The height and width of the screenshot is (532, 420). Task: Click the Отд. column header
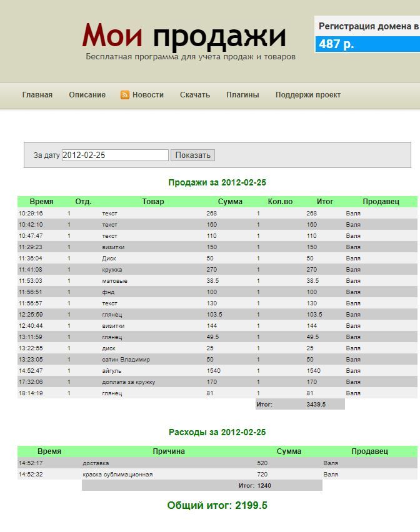(x=84, y=202)
